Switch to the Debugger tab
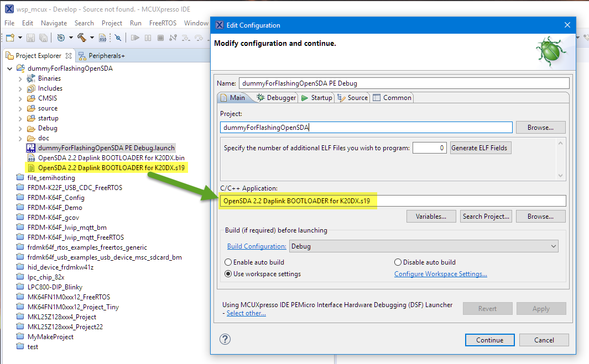 click(277, 98)
